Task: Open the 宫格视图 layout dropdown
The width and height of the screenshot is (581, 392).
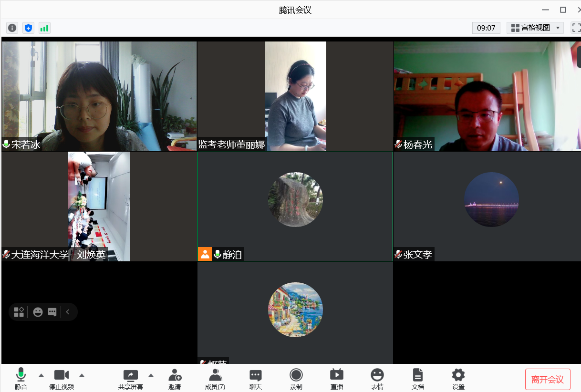Action: click(x=535, y=28)
